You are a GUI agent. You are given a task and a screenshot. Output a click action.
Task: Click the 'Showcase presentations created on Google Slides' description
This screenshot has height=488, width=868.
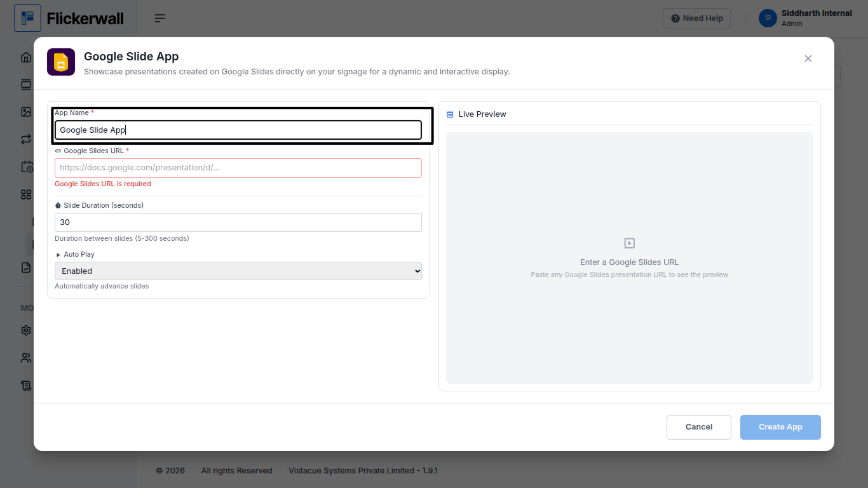coord(297,72)
